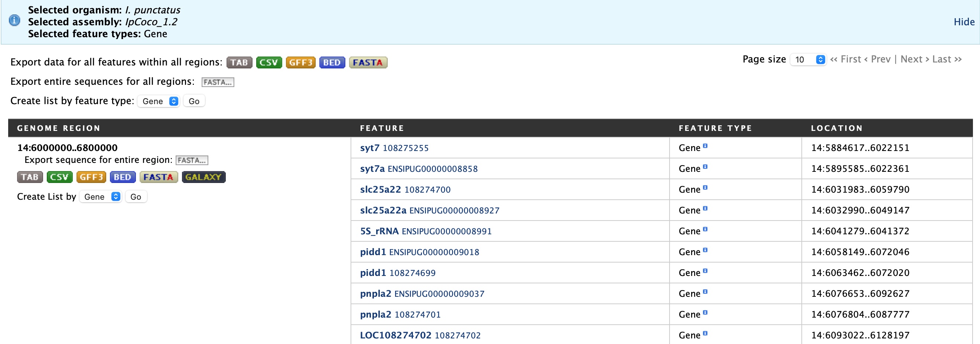Send region to GALAXY
The image size is (980, 344).
204,177
